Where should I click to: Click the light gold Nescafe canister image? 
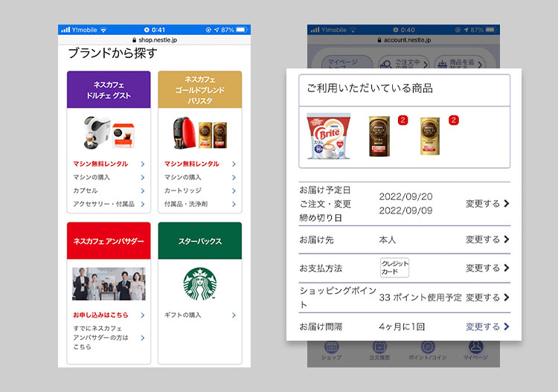click(x=429, y=136)
